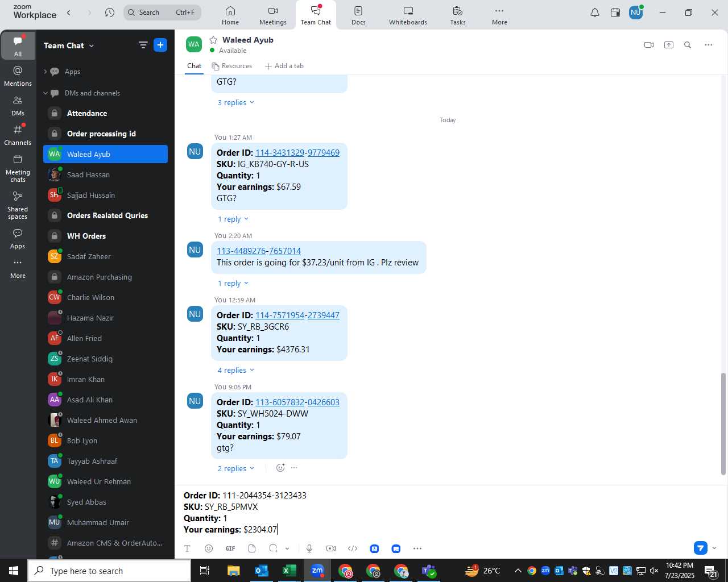Click the chat vertical scrollbar

coord(723,423)
